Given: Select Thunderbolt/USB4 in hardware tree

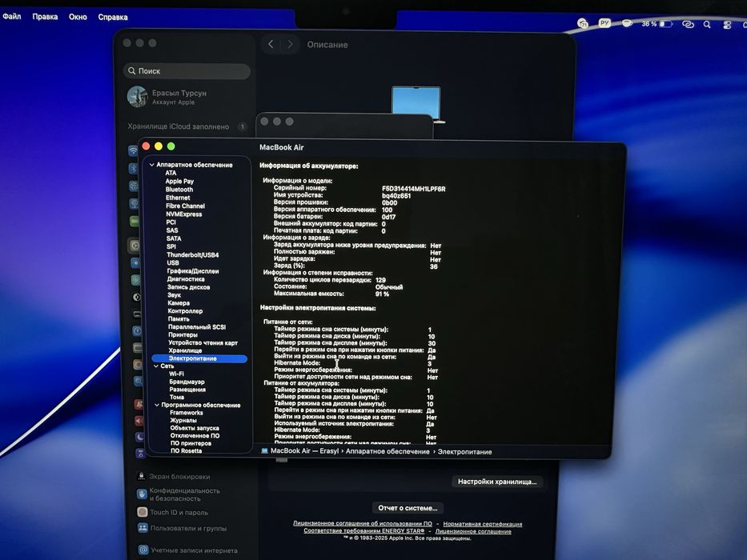Looking at the screenshot, I should point(192,254).
